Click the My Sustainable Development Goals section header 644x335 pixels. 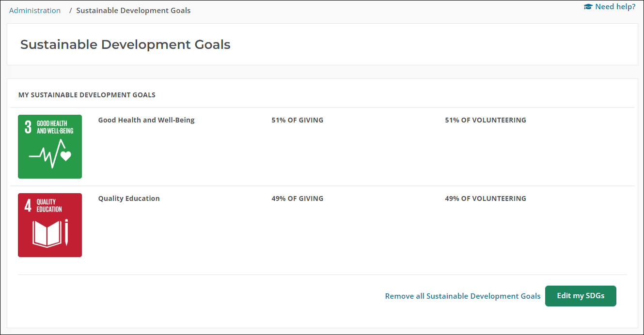(87, 95)
